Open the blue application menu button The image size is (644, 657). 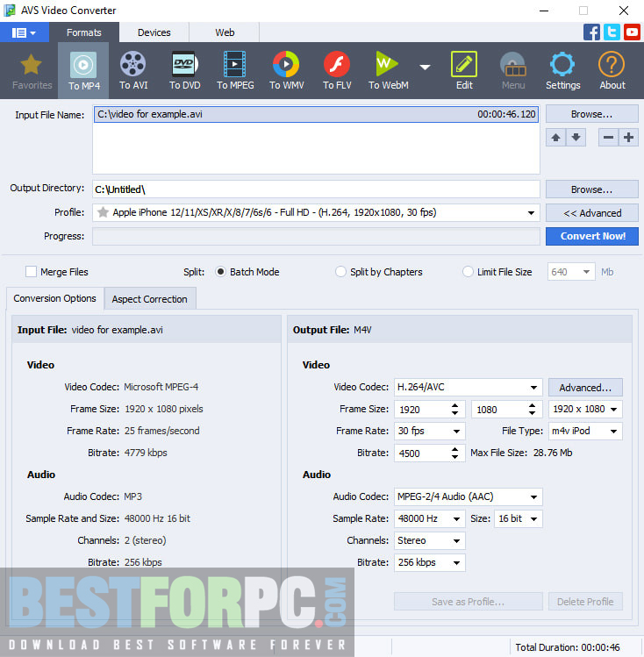click(x=24, y=32)
